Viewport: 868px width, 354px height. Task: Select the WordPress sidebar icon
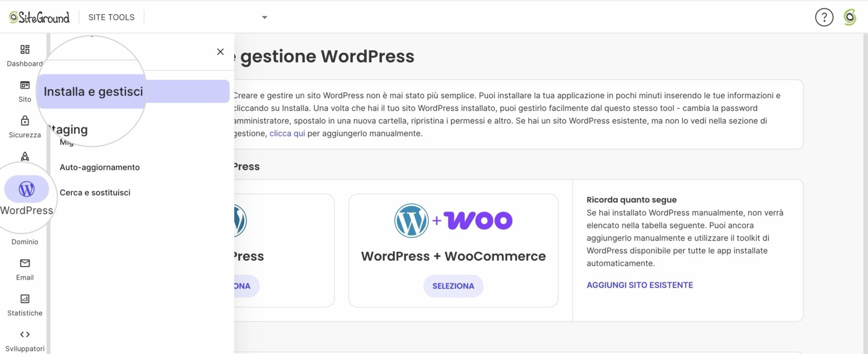pyautogui.click(x=26, y=189)
